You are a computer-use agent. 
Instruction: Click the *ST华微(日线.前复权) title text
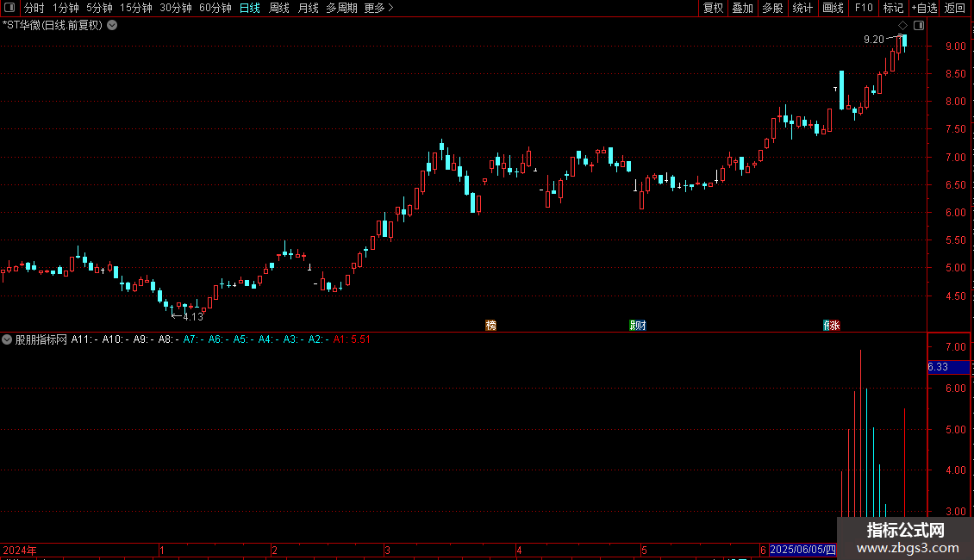point(53,26)
